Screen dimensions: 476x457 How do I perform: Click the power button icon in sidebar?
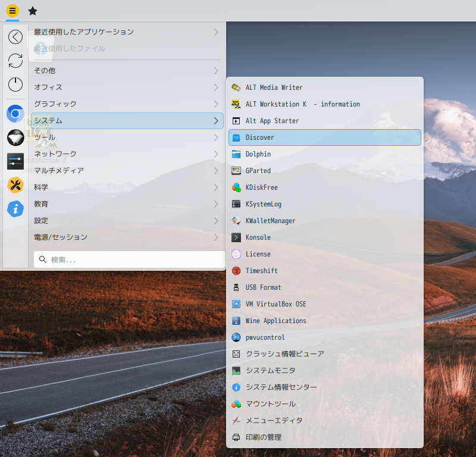[15, 84]
